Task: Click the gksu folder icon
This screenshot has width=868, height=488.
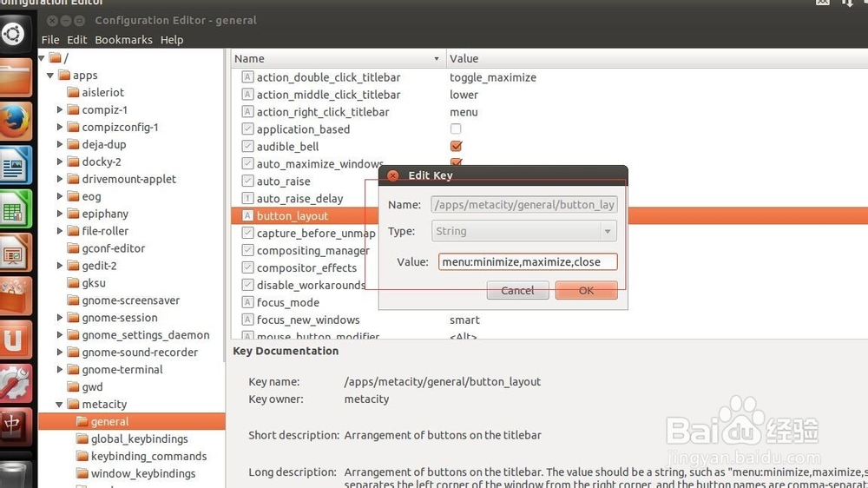Action: (x=73, y=282)
